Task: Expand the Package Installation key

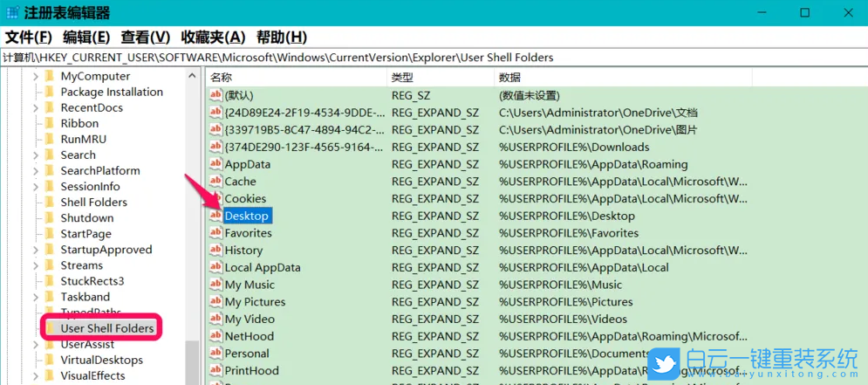Action: [36, 93]
